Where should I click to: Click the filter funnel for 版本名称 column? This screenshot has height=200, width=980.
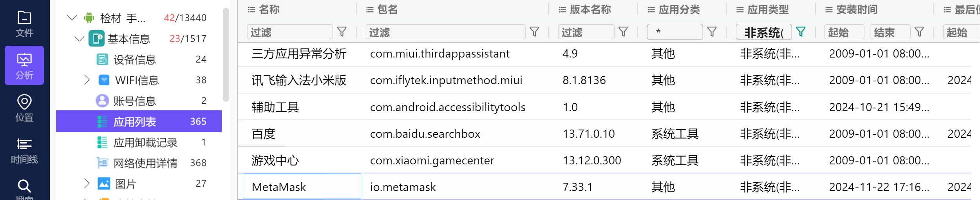coord(623,32)
